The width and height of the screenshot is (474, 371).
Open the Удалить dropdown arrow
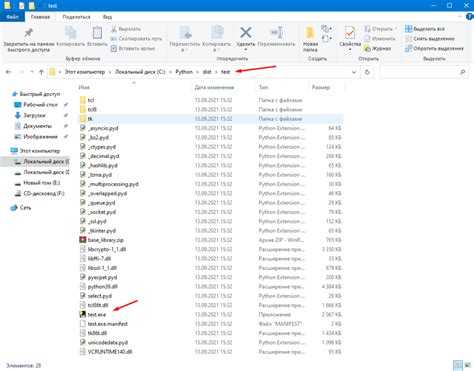point(246,50)
